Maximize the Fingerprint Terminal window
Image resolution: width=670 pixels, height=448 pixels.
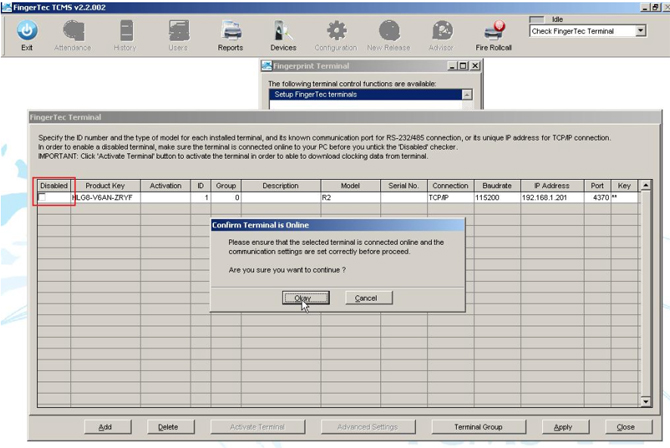pyautogui.click(x=463, y=66)
